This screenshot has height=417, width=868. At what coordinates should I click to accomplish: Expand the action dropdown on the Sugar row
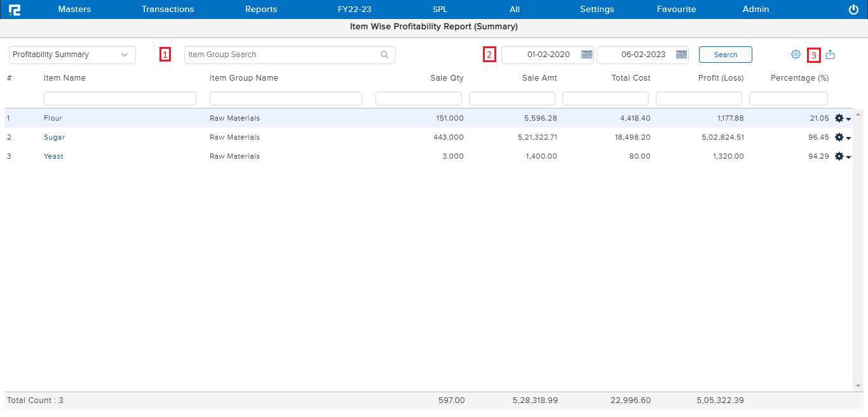848,138
